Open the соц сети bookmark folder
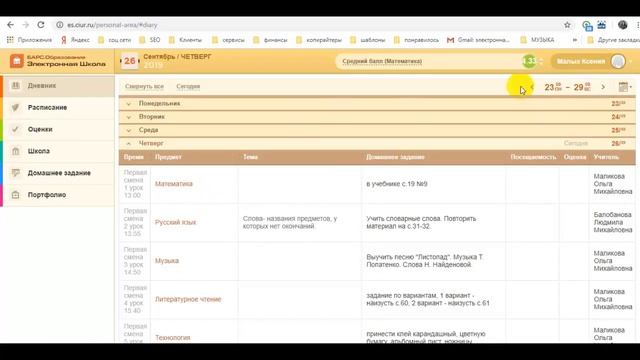The image size is (640, 360). point(115,40)
